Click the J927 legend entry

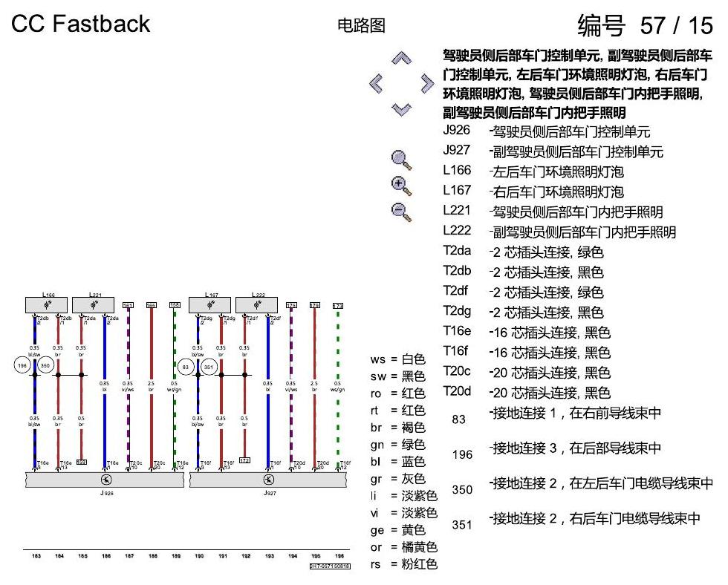click(553, 151)
